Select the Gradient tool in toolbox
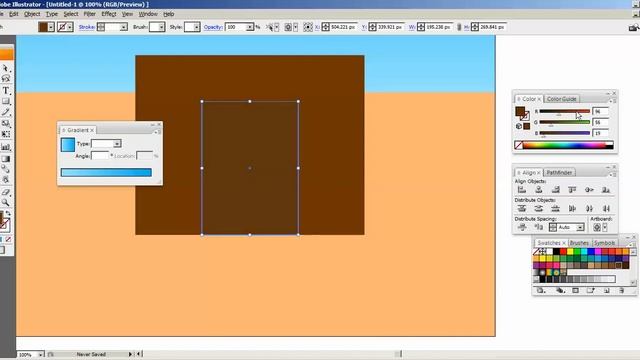The width and height of the screenshot is (640, 360). [5, 158]
